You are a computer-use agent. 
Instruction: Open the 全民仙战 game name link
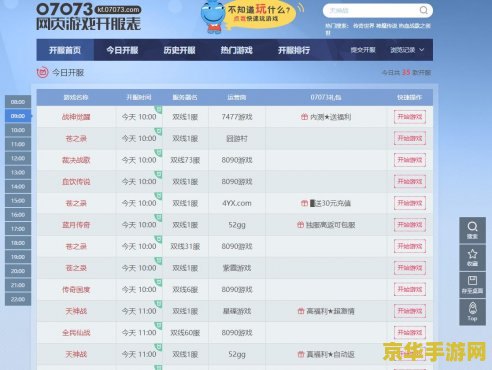click(x=76, y=332)
